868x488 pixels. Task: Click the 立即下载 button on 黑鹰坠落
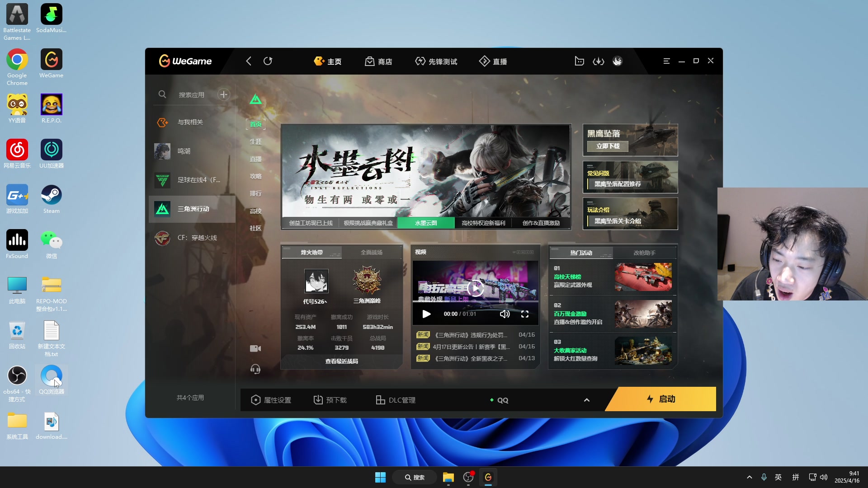pyautogui.click(x=608, y=146)
